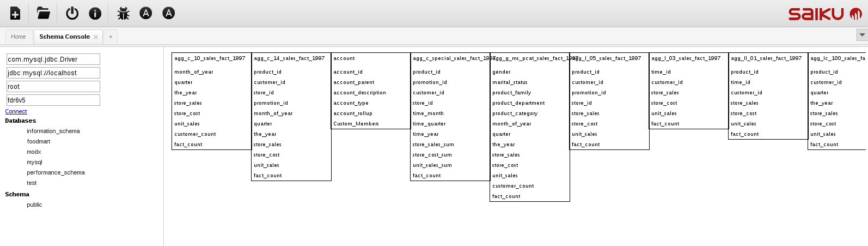Click account_id column
Image resolution: width=868 pixels, height=246 pixels.
pos(348,72)
